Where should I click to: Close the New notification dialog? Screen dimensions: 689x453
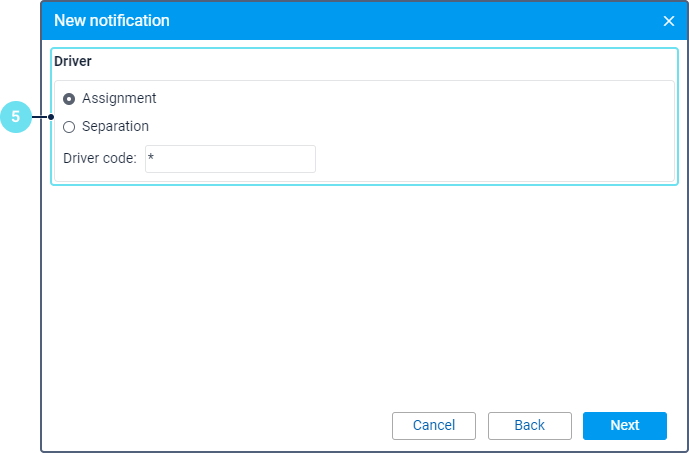point(669,21)
